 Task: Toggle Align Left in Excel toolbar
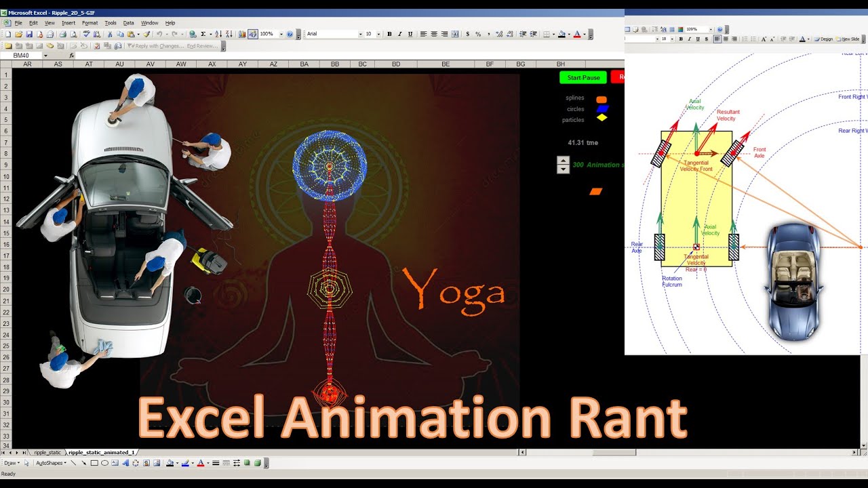[x=424, y=34]
